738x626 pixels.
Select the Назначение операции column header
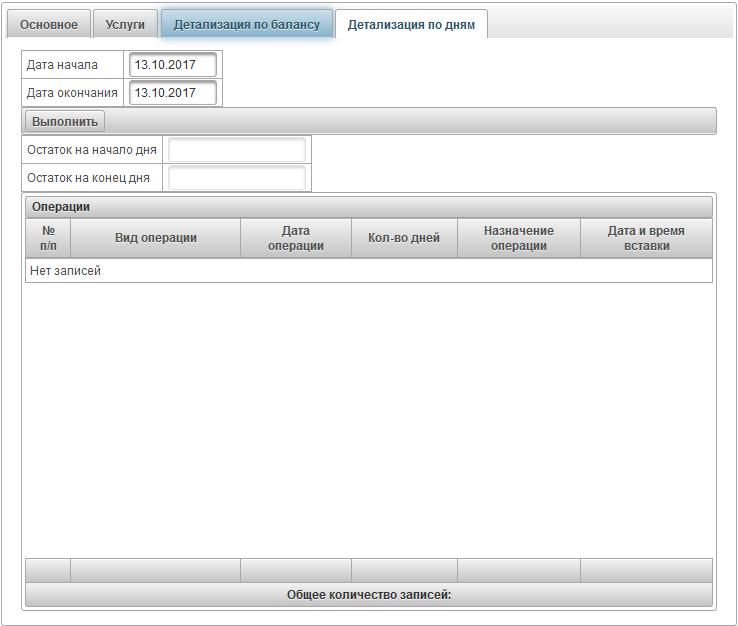point(518,238)
